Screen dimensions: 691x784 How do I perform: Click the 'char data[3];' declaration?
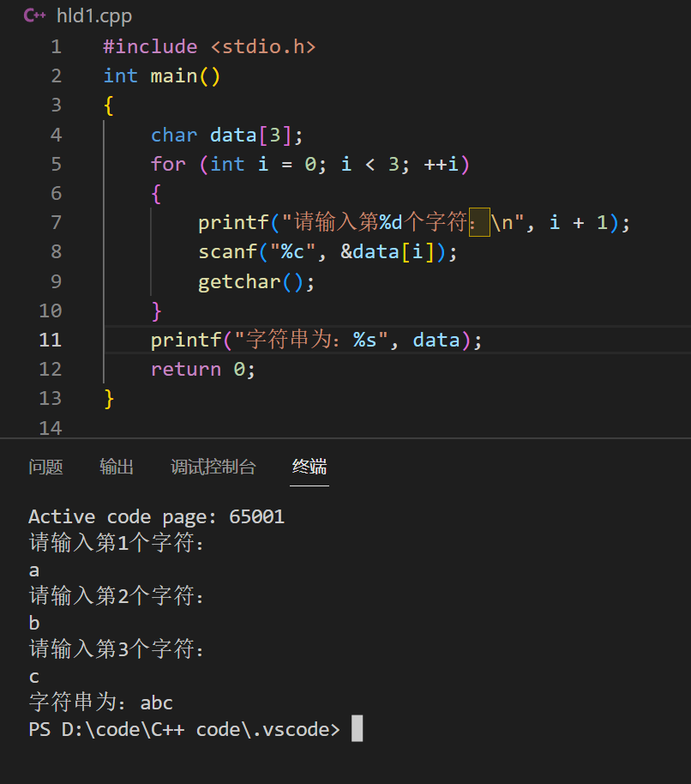tap(227, 135)
